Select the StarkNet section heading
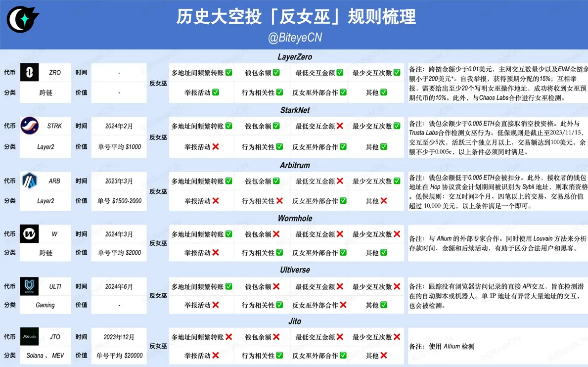This screenshot has height=367, width=588. tap(295, 110)
